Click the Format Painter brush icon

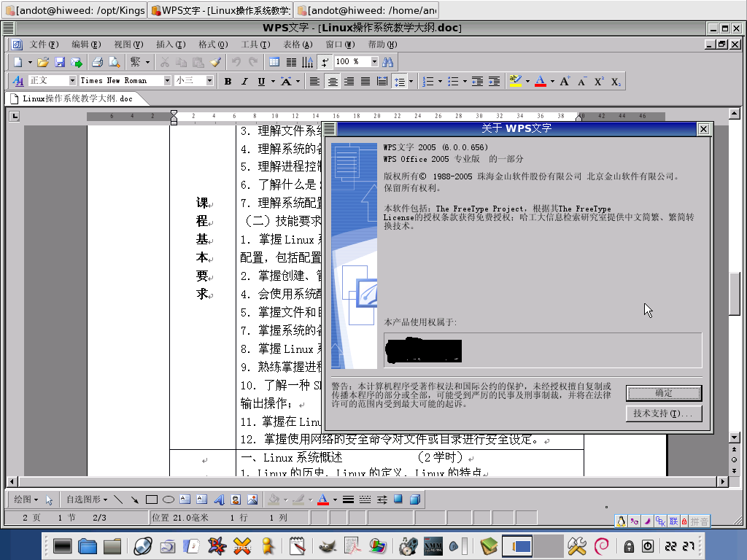216,62
